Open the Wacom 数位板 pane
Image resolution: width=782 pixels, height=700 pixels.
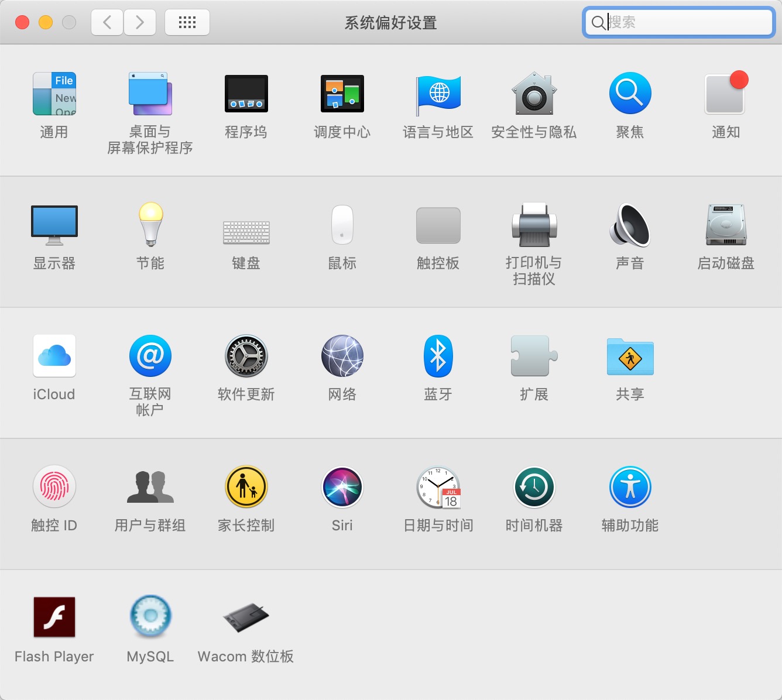pos(246,617)
